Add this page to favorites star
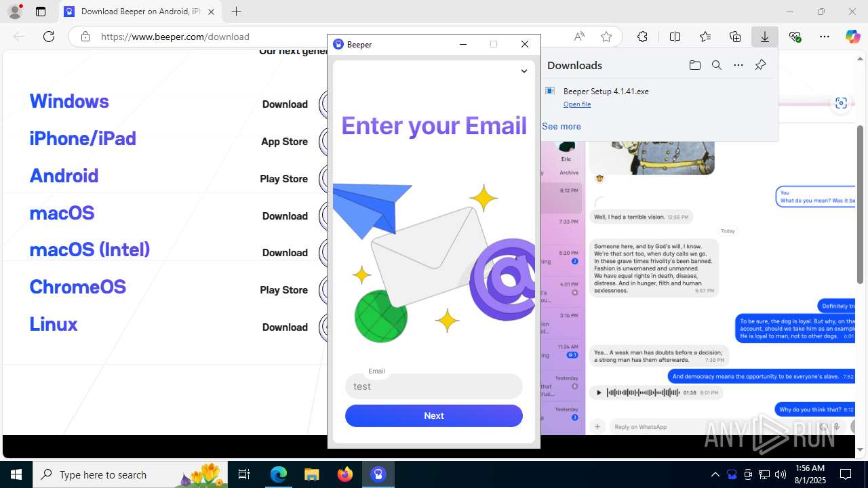Image resolution: width=868 pixels, height=488 pixels. (x=606, y=37)
